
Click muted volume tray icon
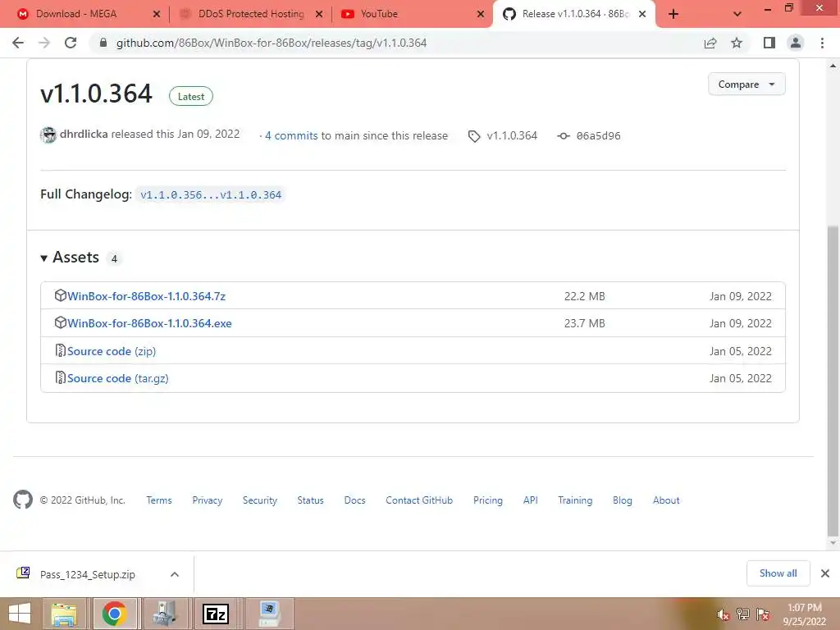coord(723,615)
